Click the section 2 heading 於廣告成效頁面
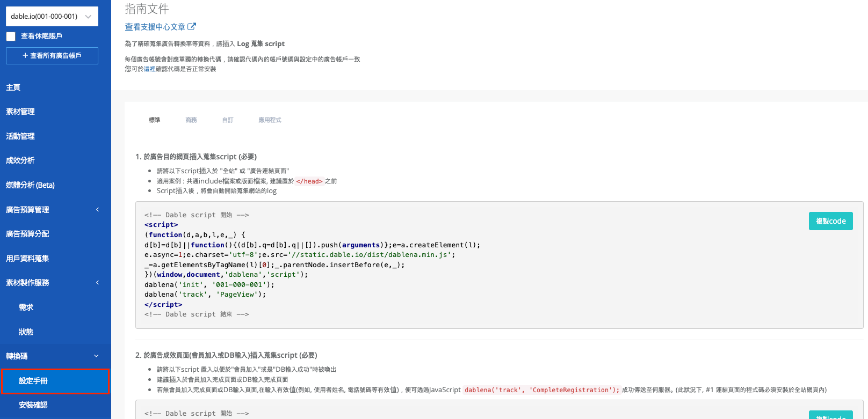This screenshot has height=419, width=868. coord(226,355)
